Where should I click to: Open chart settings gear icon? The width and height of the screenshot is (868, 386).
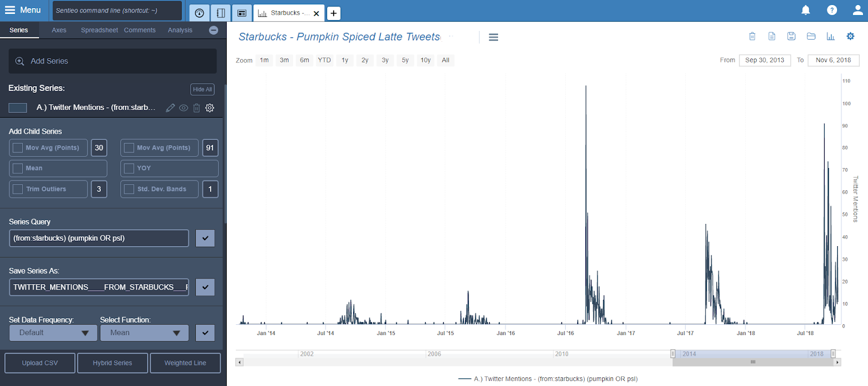(850, 36)
